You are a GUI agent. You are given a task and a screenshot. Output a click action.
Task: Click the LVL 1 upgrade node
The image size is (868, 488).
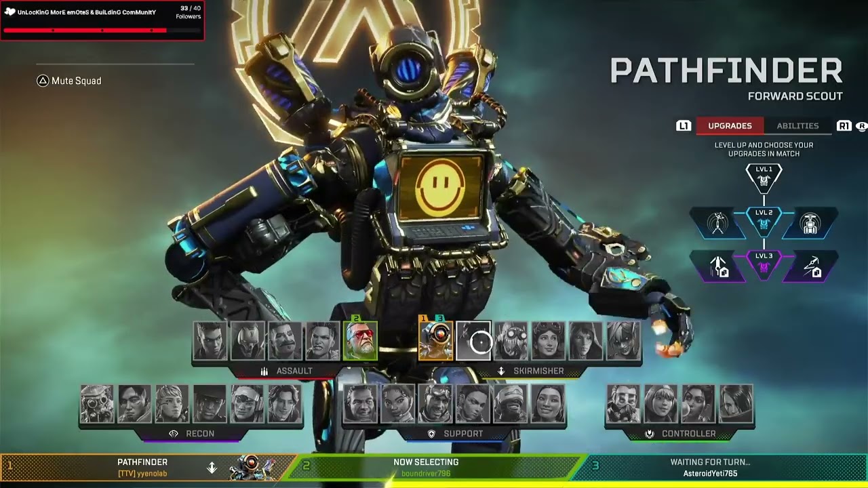764,178
